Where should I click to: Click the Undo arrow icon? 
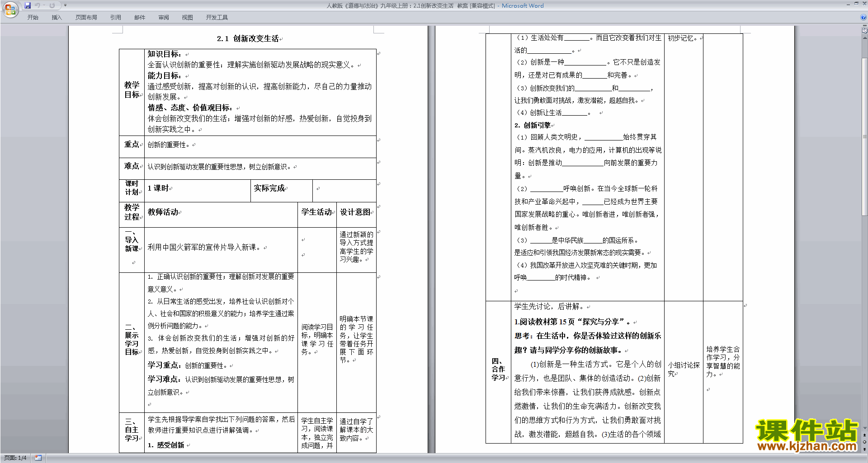(37, 5)
